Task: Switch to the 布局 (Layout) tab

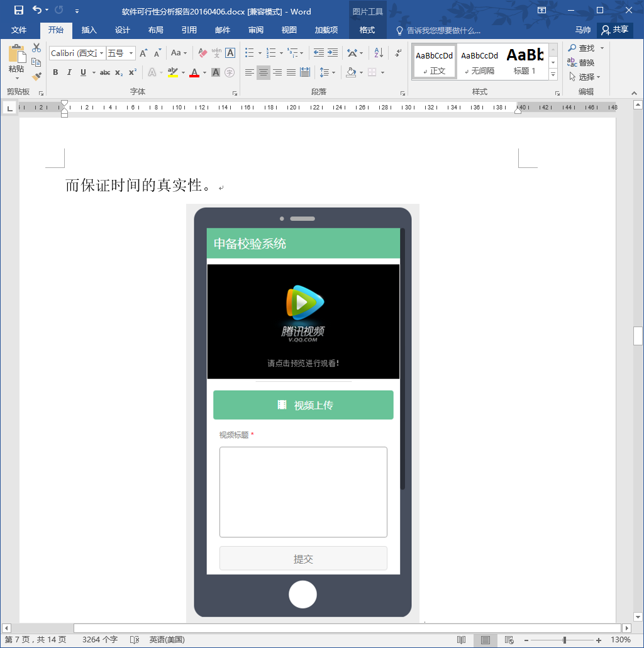Action: (x=156, y=30)
